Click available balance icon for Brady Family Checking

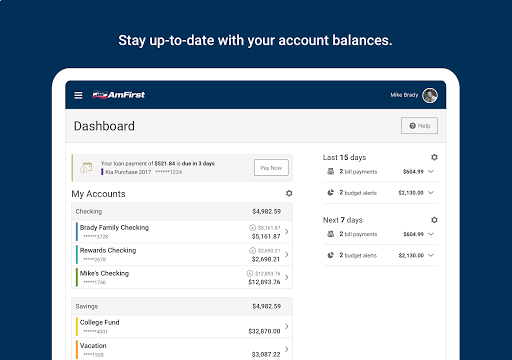[252, 228]
